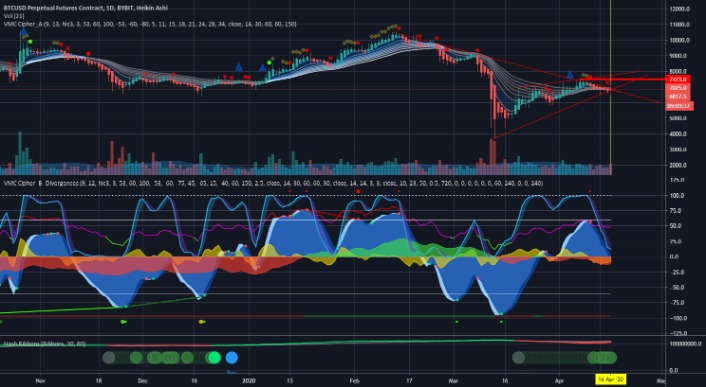The image size is (706, 387).
Task: Click the Nov label on time axis
Action: point(40,381)
